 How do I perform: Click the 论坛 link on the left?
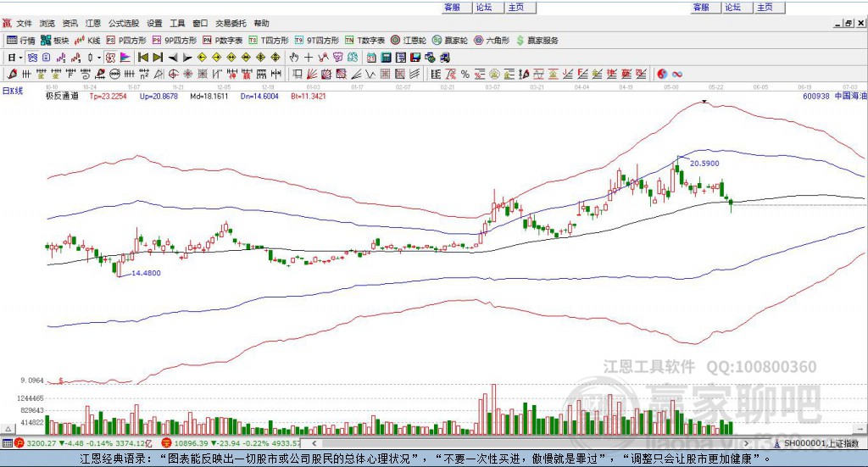coord(484,7)
